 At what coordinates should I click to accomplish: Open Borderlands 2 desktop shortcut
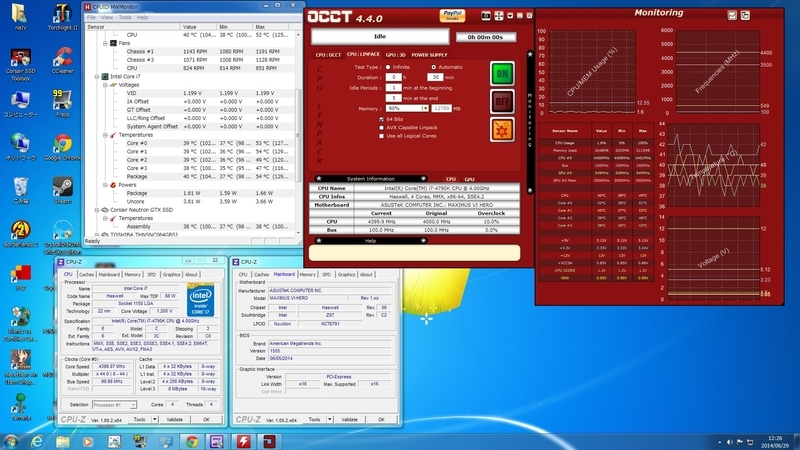[x=20, y=234]
